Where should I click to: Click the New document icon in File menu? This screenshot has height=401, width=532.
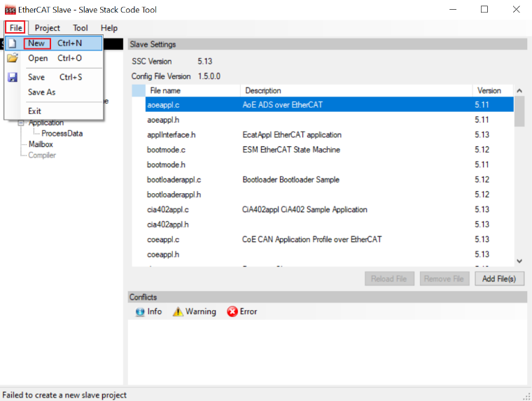click(13, 43)
